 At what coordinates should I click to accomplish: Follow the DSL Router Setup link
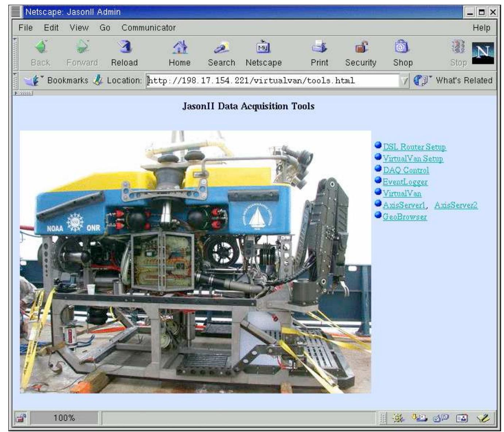click(x=414, y=147)
